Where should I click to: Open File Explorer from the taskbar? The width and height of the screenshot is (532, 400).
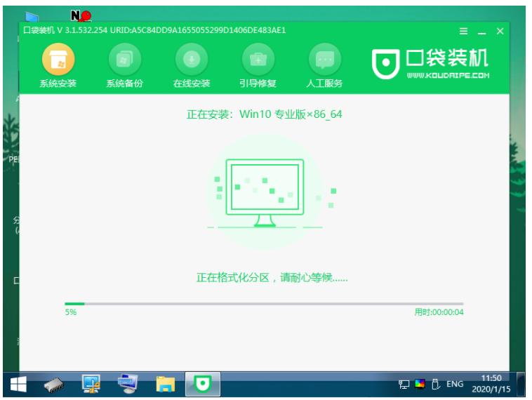[x=165, y=384]
